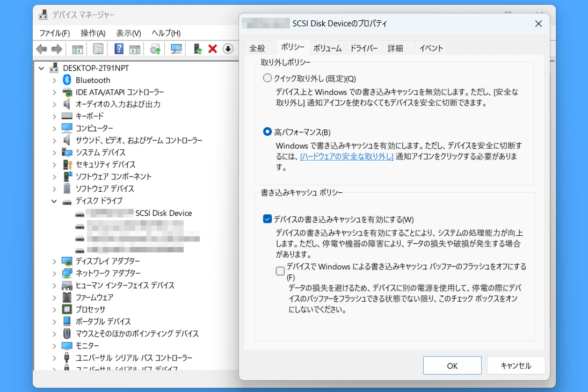Click the firmware icon beside ファームウェア

(67, 297)
